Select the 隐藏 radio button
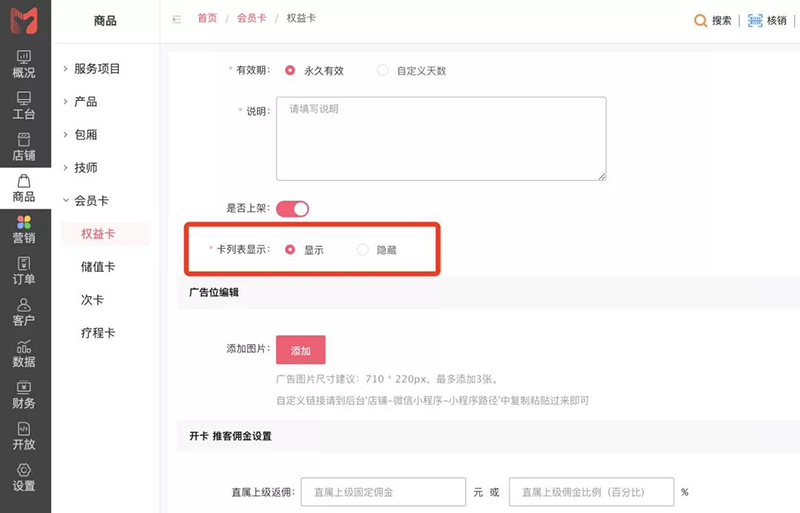This screenshot has height=513, width=800. [x=362, y=250]
